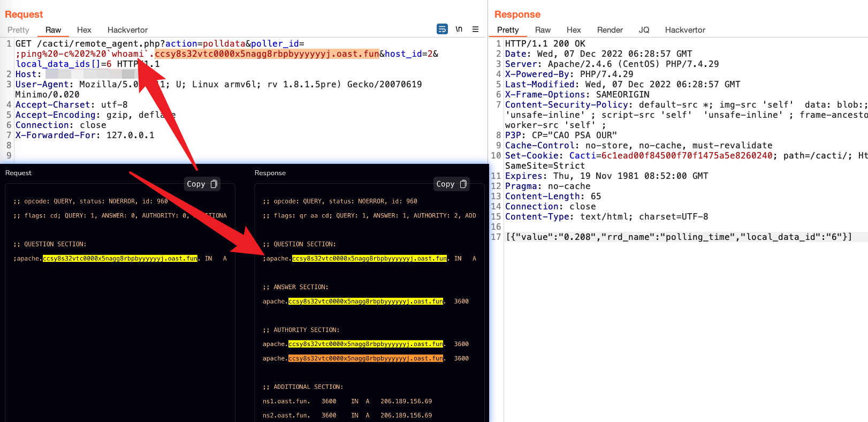Click the orange Request heading
The width and height of the screenshot is (868, 422).
pyautogui.click(x=24, y=14)
